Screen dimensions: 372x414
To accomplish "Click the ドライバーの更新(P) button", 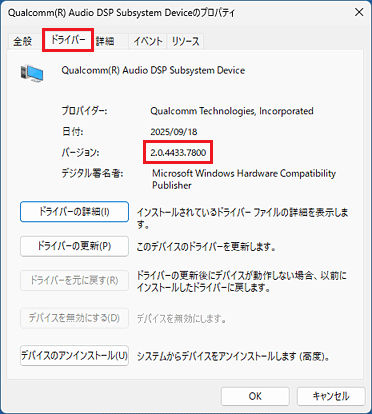I will click(x=74, y=246).
